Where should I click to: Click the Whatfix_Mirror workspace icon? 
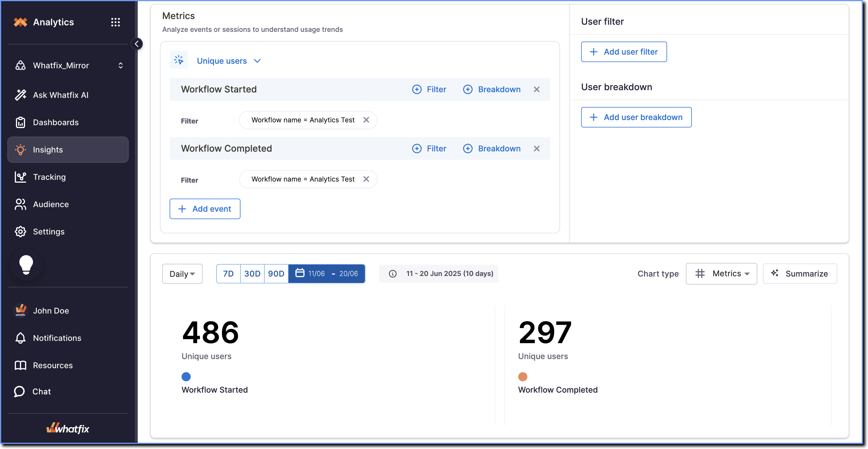click(x=20, y=65)
